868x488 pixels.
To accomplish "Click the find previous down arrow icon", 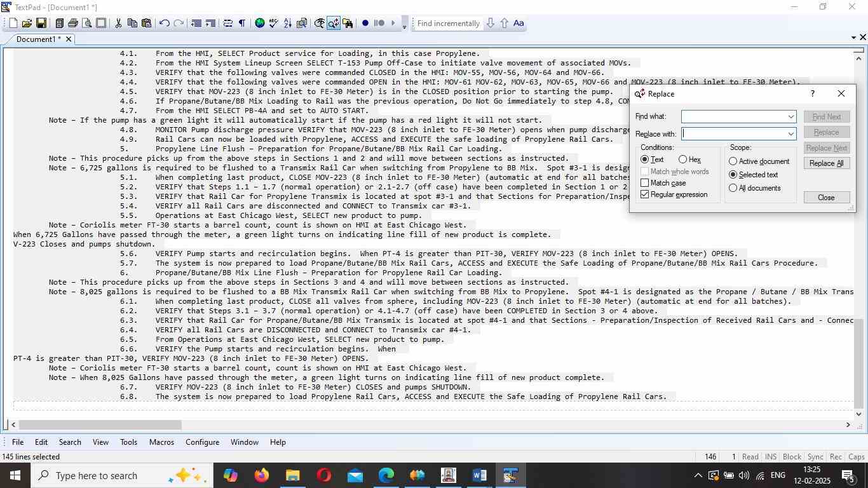I will tap(490, 24).
